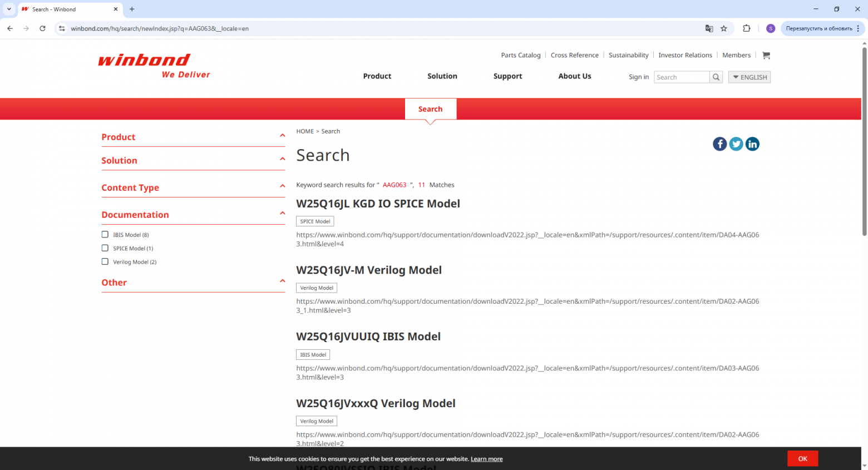Open the Product main menu
Screen dimensions: 868x470
pos(377,76)
